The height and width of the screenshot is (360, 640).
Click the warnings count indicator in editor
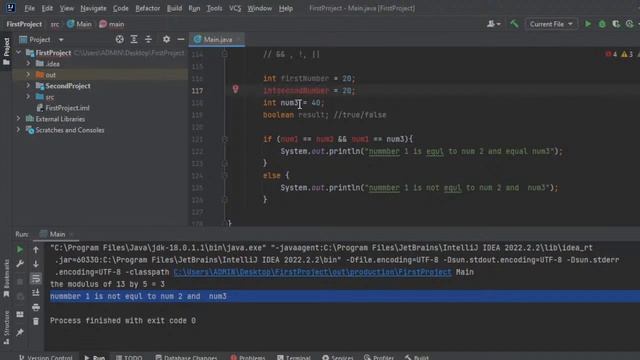pos(627,54)
